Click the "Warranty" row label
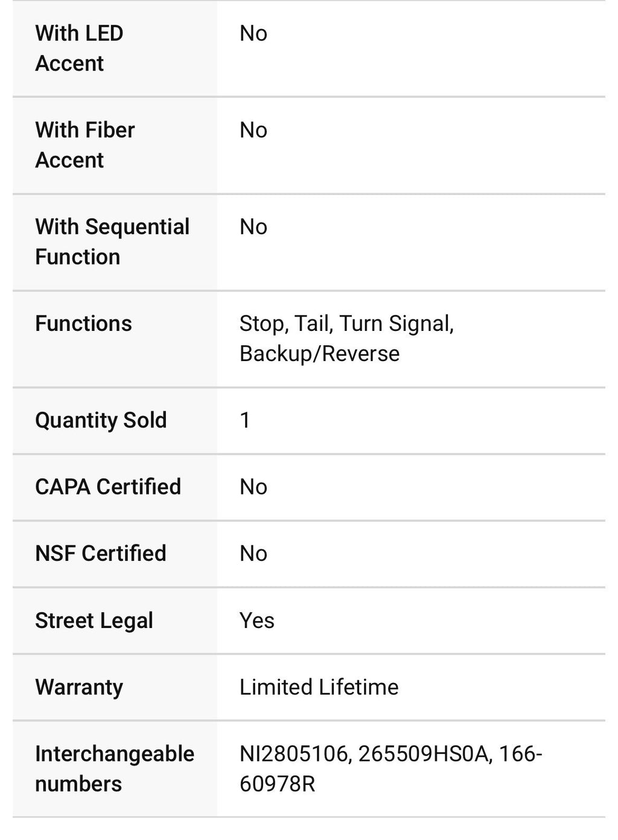The image size is (618, 840). click(x=79, y=687)
